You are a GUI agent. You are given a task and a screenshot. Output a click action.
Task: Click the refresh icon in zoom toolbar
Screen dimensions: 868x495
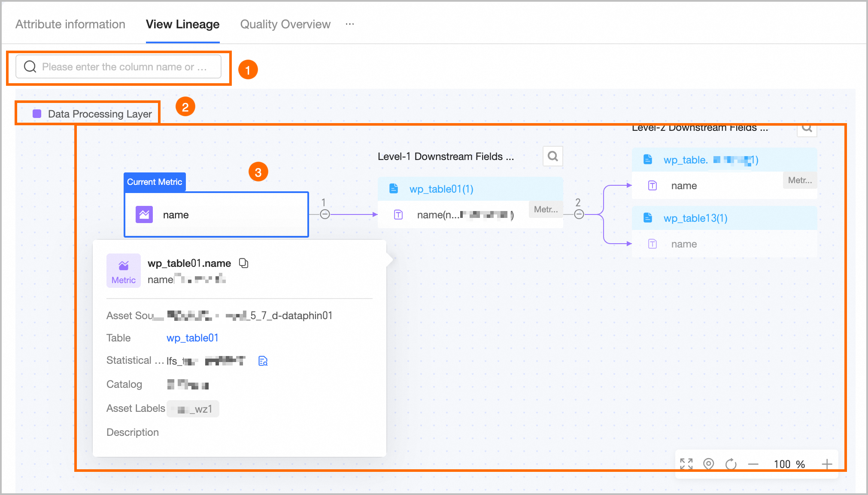coord(731,464)
